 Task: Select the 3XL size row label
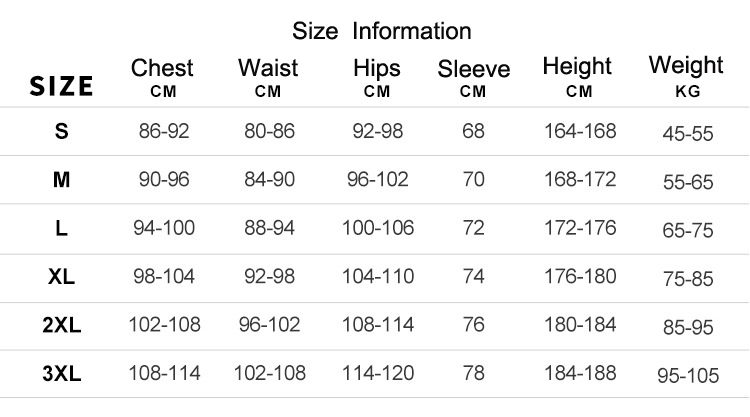pyautogui.click(x=62, y=373)
